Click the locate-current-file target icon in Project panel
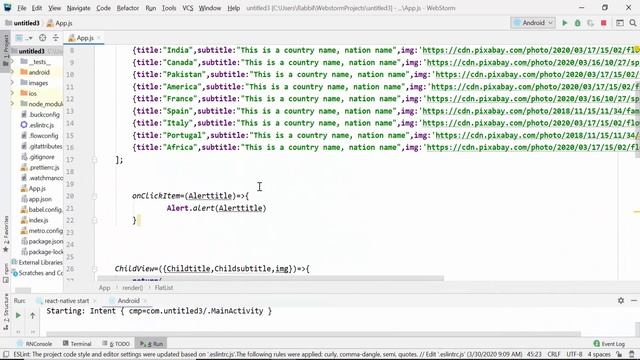This screenshot has width=640, height=360. pyautogui.click(x=42, y=38)
